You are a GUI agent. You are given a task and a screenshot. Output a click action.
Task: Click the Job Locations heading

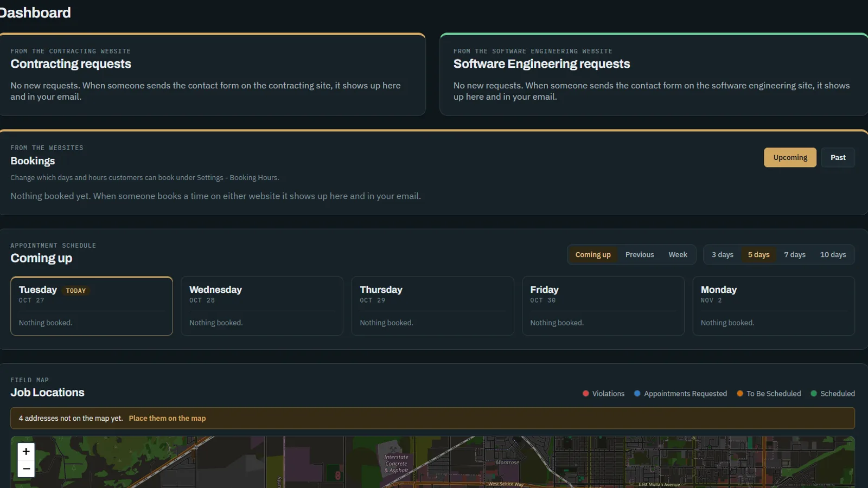click(x=47, y=393)
